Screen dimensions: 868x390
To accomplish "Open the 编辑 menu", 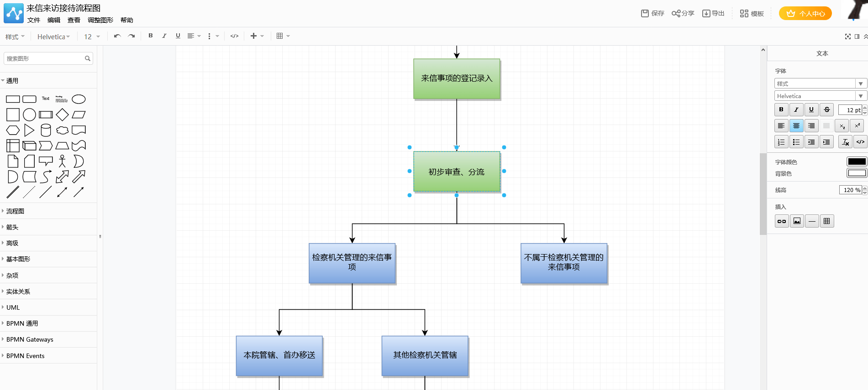I will 54,20.
